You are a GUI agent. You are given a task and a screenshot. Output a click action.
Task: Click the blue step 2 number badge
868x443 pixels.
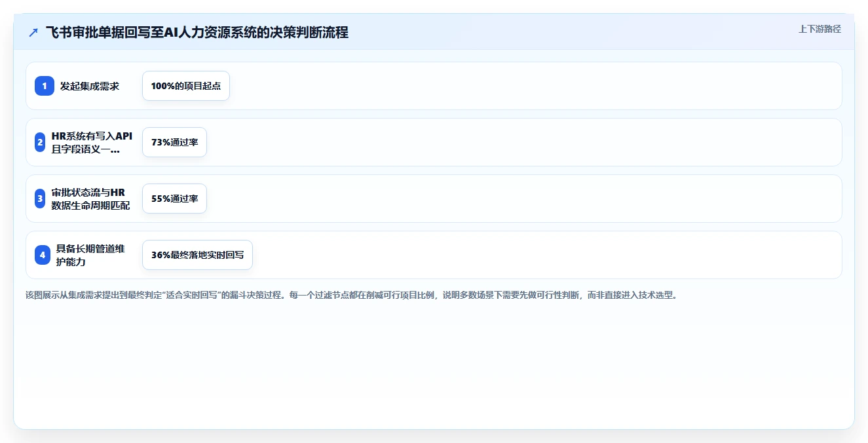point(40,142)
